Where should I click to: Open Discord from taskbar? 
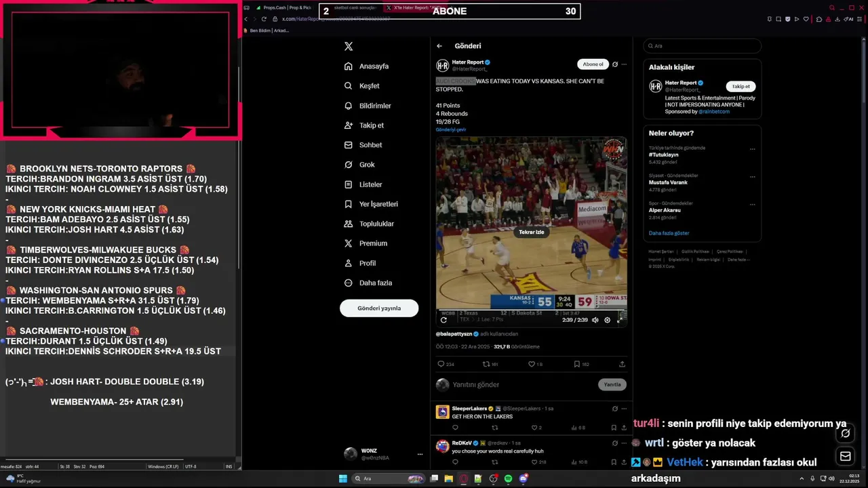tap(523, 479)
